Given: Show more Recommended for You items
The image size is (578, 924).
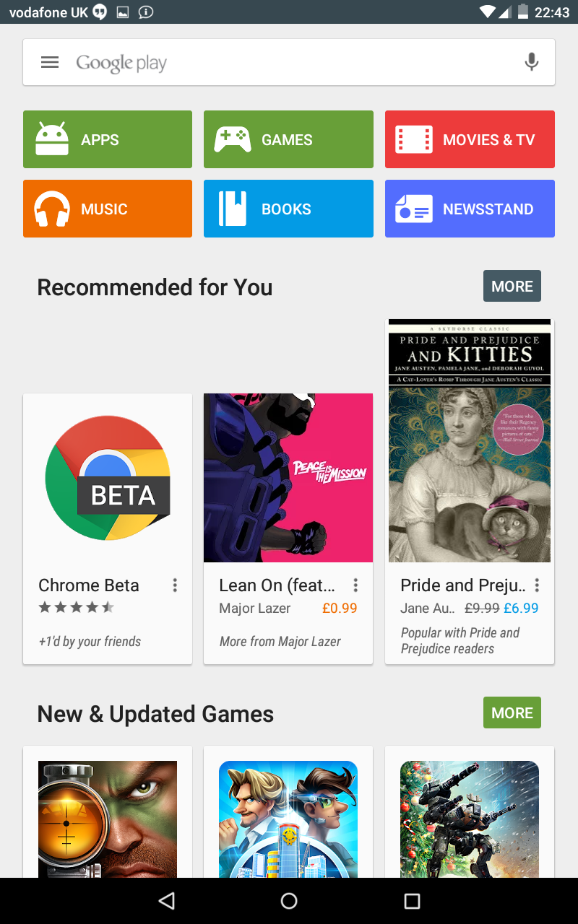Looking at the screenshot, I should (x=512, y=287).
